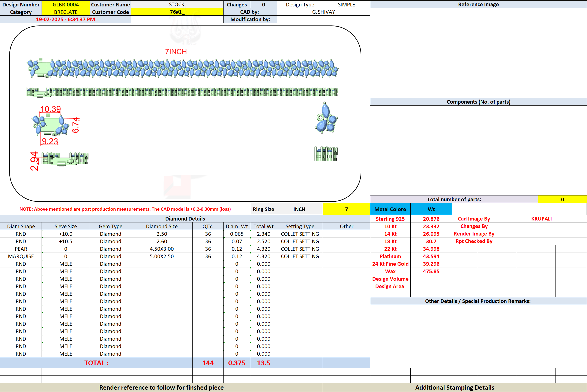Select the customer name STOCK cell
Viewport: 587px width, 392px height.
tap(177, 4)
